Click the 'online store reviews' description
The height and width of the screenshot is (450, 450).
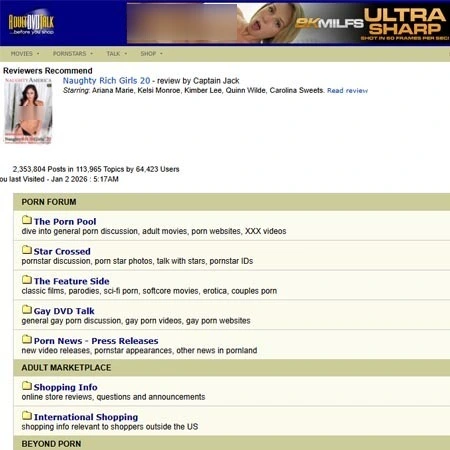click(113, 397)
